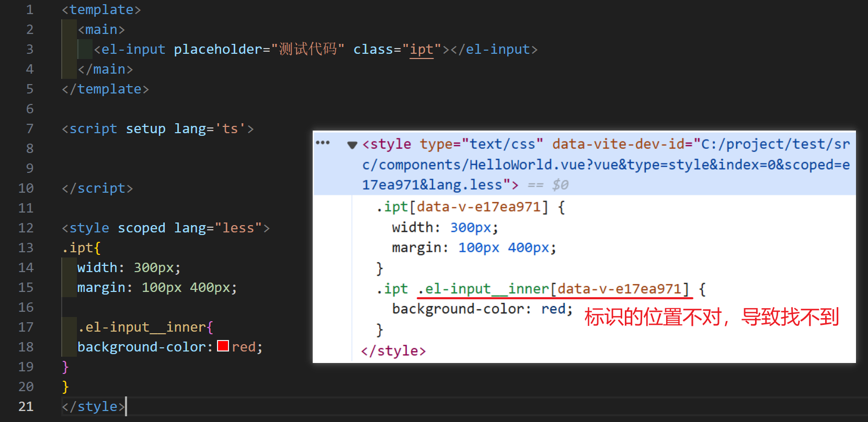Viewport: 868px width, 422px height.
Task: Click the opening <main> tag
Action: click(101, 30)
